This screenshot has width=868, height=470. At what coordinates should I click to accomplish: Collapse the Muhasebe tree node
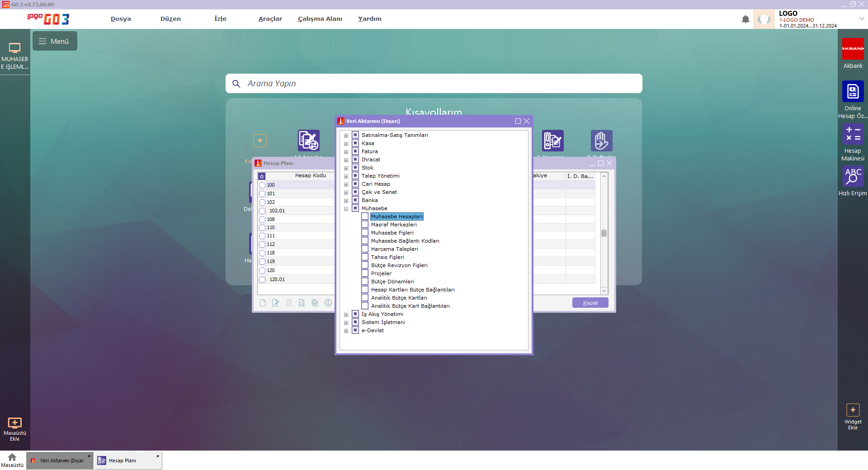346,209
